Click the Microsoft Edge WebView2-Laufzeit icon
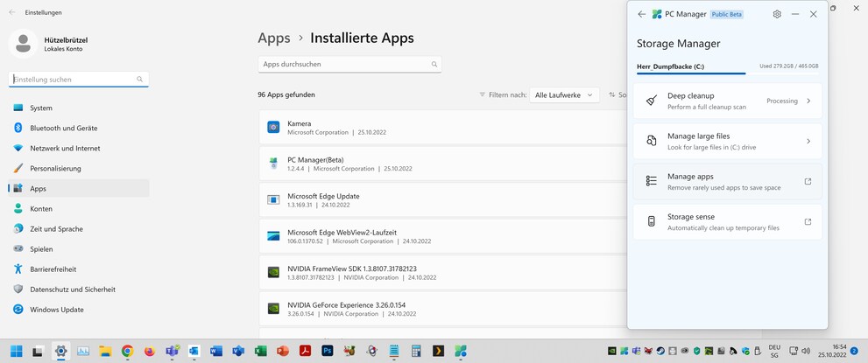868x363 pixels. point(273,236)
